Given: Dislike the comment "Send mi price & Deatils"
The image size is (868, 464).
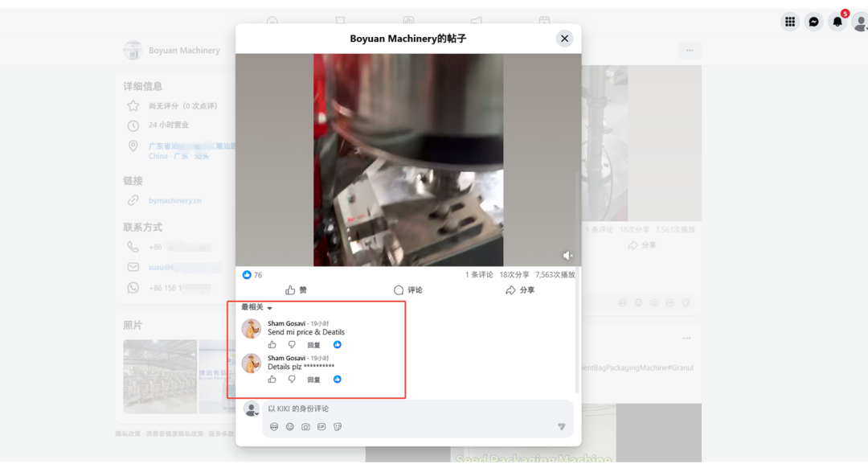Looking at the screenshot, I should (292, 345).
